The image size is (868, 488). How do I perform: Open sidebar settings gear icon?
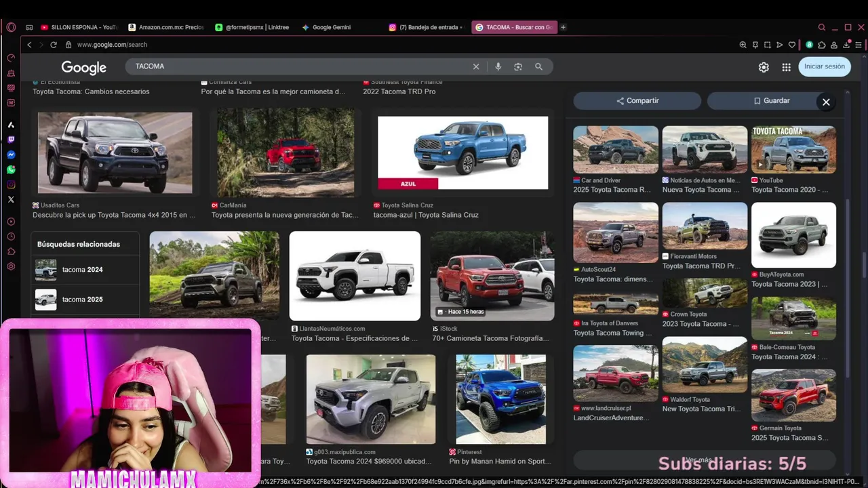coord(11,266)
